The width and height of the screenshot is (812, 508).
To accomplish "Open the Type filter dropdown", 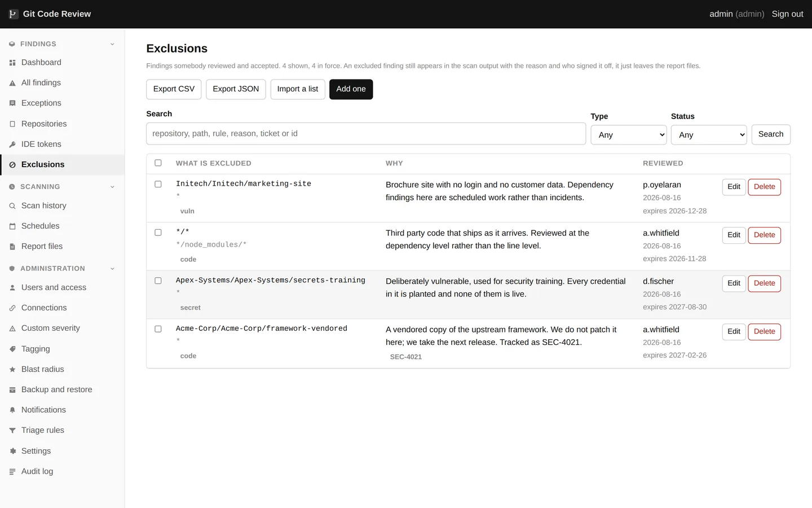I will [629, 135].
